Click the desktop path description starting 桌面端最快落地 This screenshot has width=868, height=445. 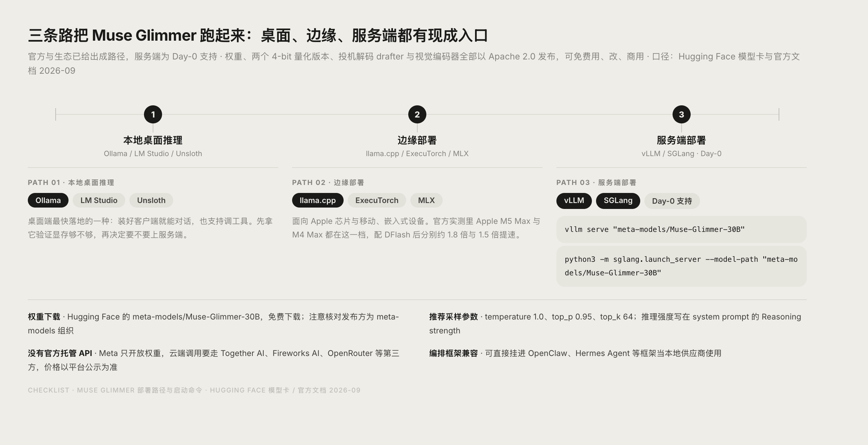pyautogui.click(x=150, y=228)
